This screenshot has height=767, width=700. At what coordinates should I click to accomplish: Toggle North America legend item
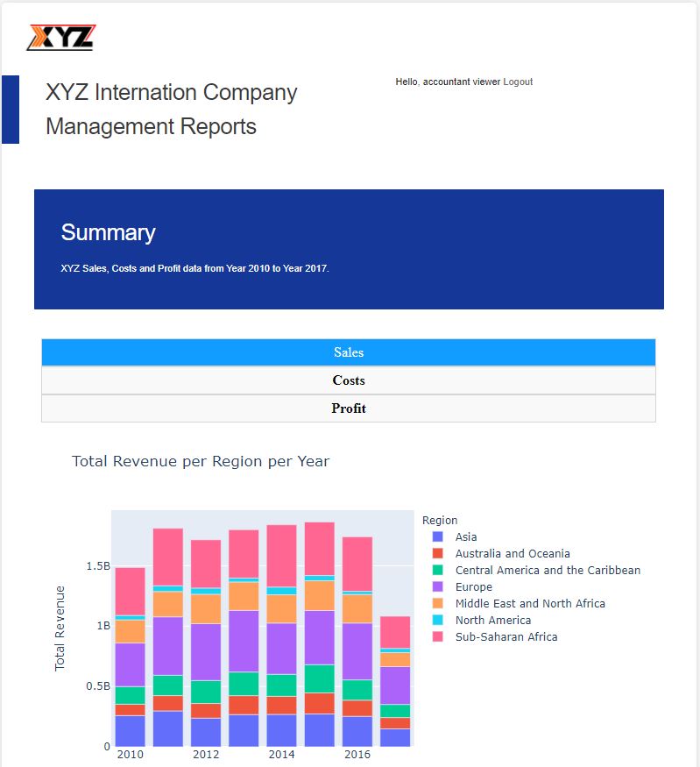[492, 620]
